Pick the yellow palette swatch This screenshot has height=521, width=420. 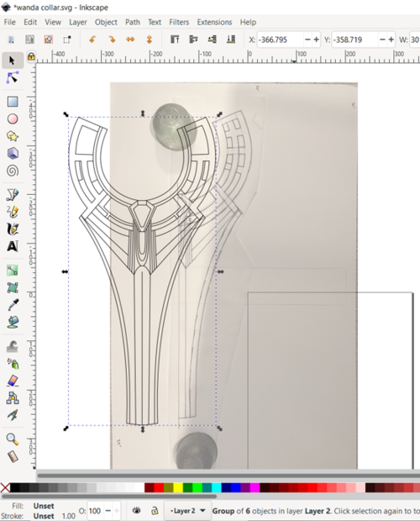click(178, 487)
